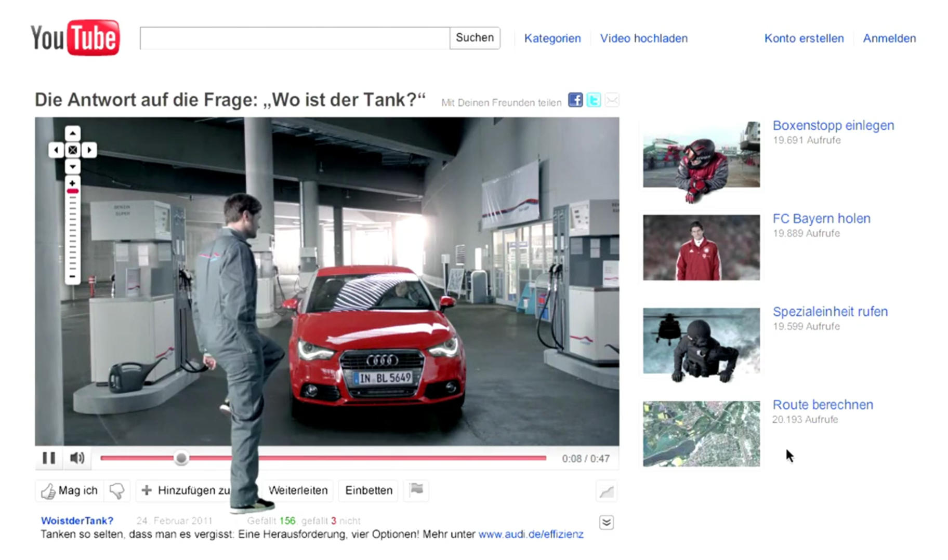The width and height of the screenshot is (948, 560).
Task: Open the Kategorien menu link
Action: (552, 38)
